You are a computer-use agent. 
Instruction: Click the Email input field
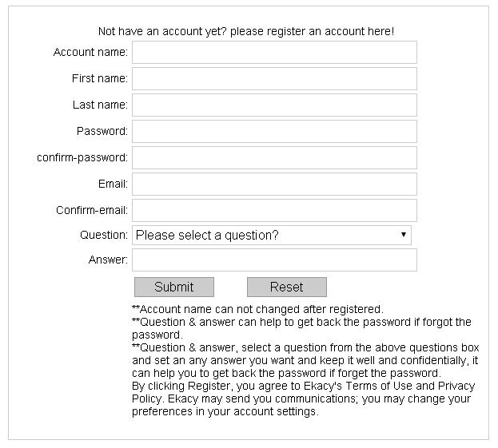274,184
